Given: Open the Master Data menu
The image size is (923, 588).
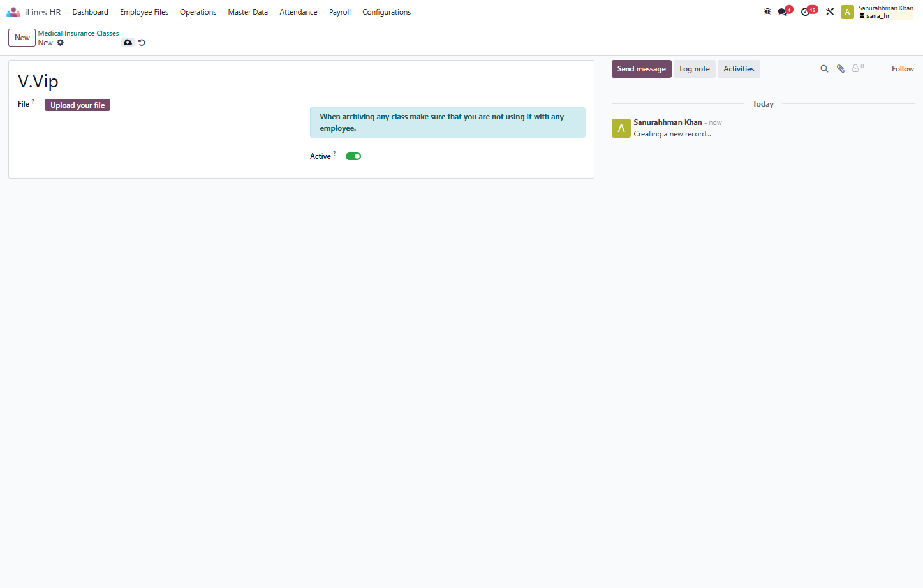Looking at the screenshot, I should (x=248, y=12).
